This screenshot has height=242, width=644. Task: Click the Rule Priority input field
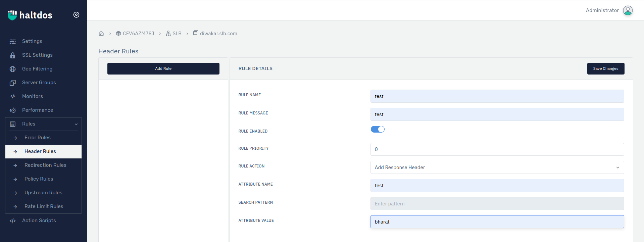[497, 149]
